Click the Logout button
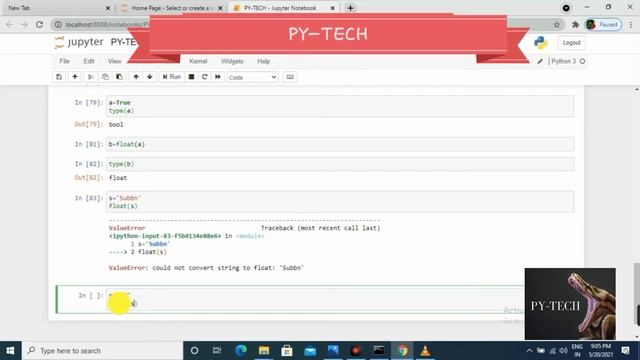 [x=571, y=42]
